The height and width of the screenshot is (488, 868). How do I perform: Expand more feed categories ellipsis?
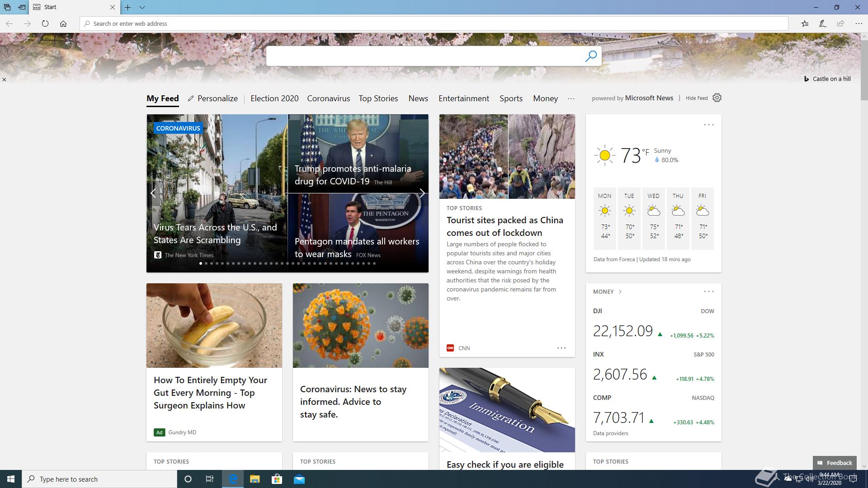[x=571, y=99]
